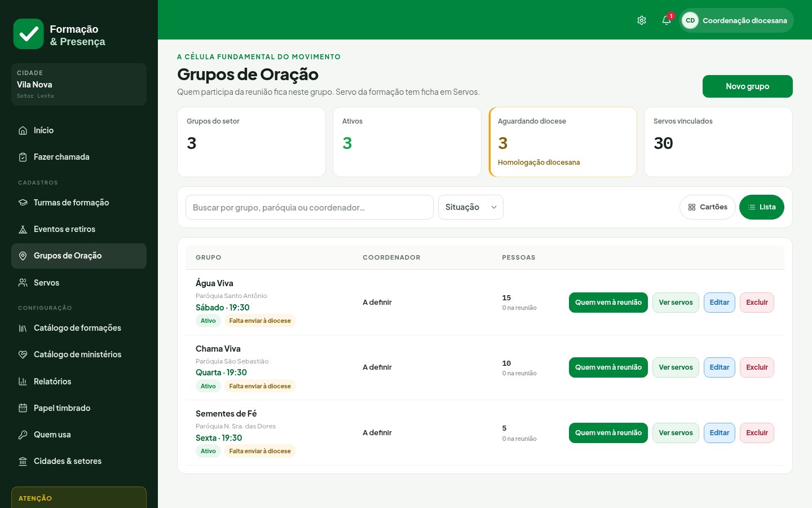
Task: Click the Servos vinculados summary card
Action: click(x=718, y=142)
